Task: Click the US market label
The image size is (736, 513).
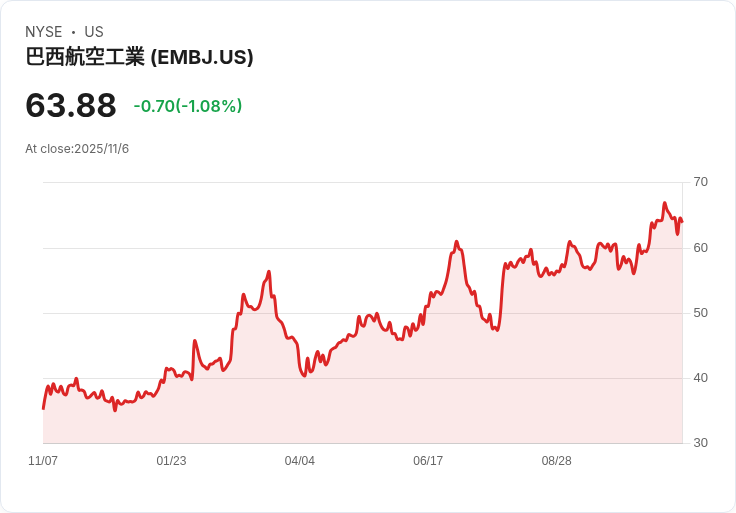Action: (94, 32)
